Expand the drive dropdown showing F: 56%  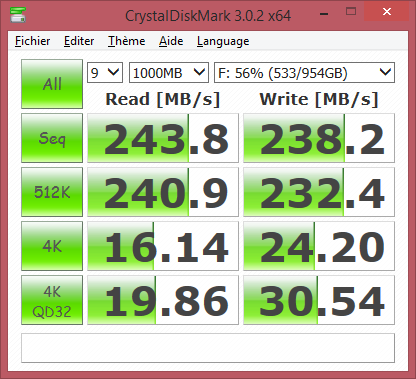pos(304,72)
